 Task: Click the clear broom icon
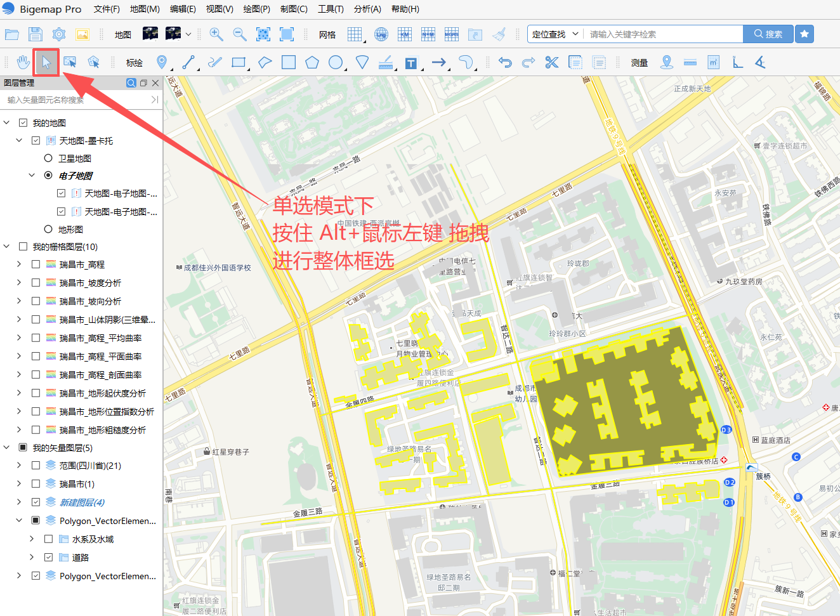point(499,34)
